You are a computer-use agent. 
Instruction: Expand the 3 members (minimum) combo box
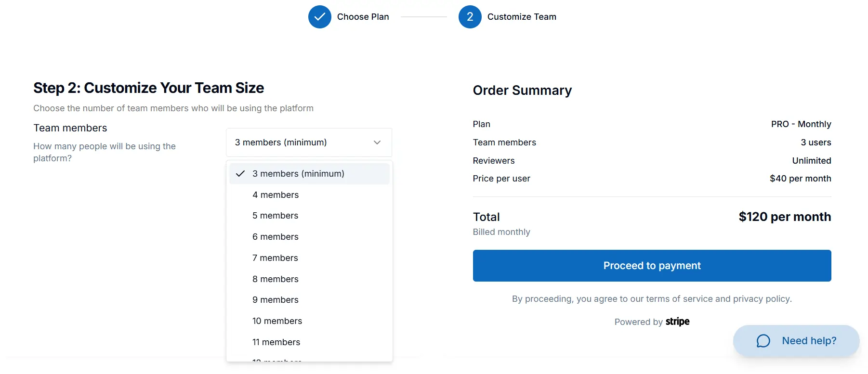coord(309,142)
